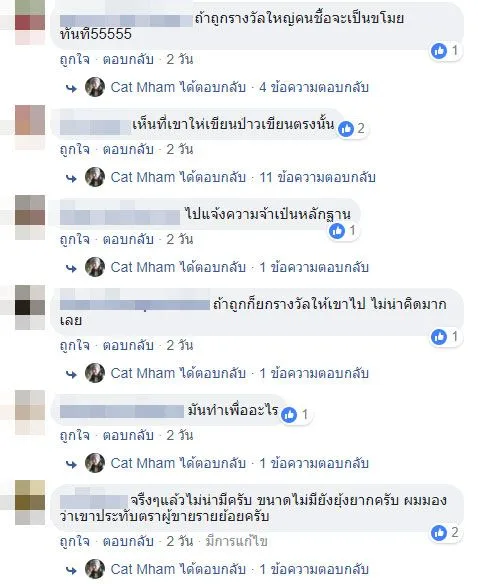Image resolution: width=478 pixels, height=584 pixels.
Task: Click the blurred profile picture of the first commenter
Action: tap(30, 22)
